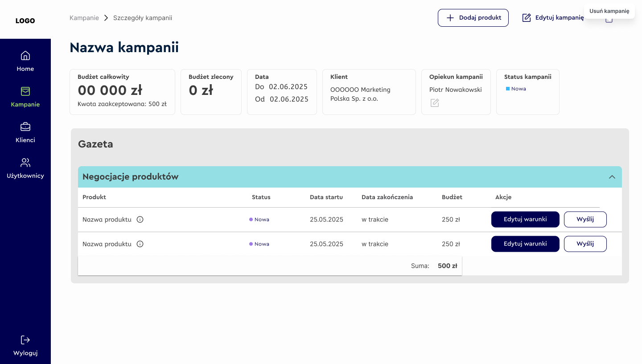The image size is (642, 364).
Task: Click Wyślij in first product row
Action: click(x=585, y=219)
